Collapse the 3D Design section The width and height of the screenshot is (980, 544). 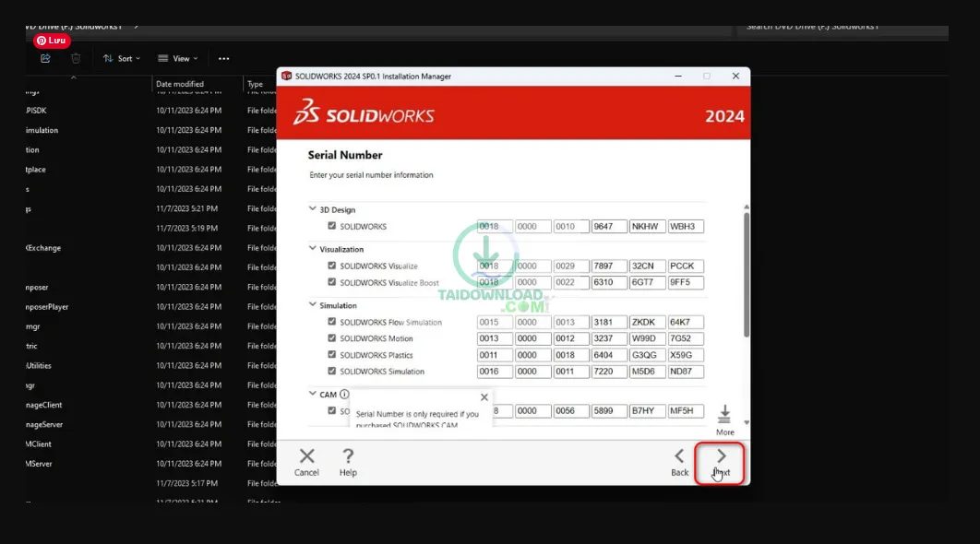coord(315,209)
